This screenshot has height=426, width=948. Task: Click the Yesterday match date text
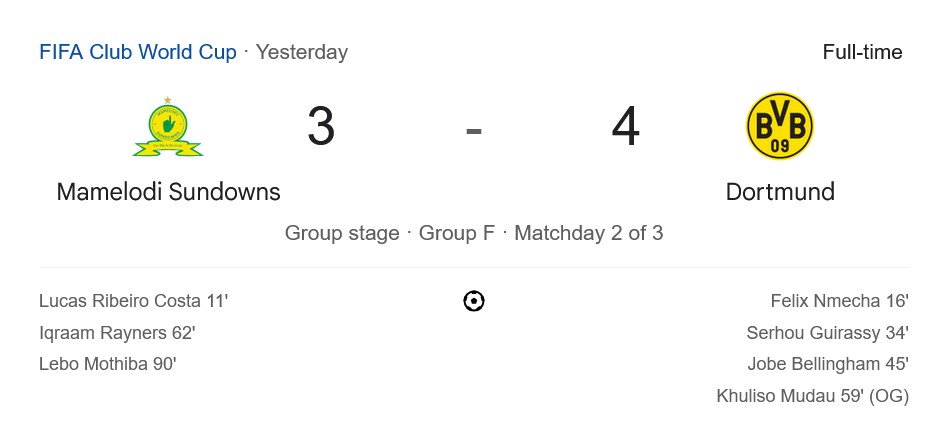click(302, 52)
